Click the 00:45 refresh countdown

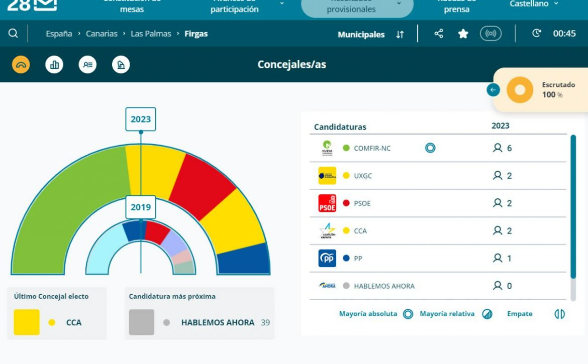[x=564, y=33]
